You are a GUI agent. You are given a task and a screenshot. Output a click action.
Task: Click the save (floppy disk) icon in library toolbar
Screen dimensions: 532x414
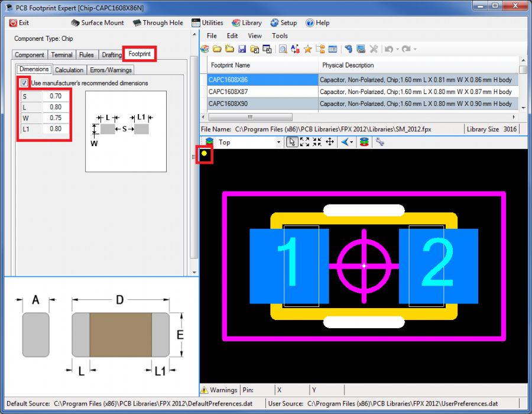242,49
